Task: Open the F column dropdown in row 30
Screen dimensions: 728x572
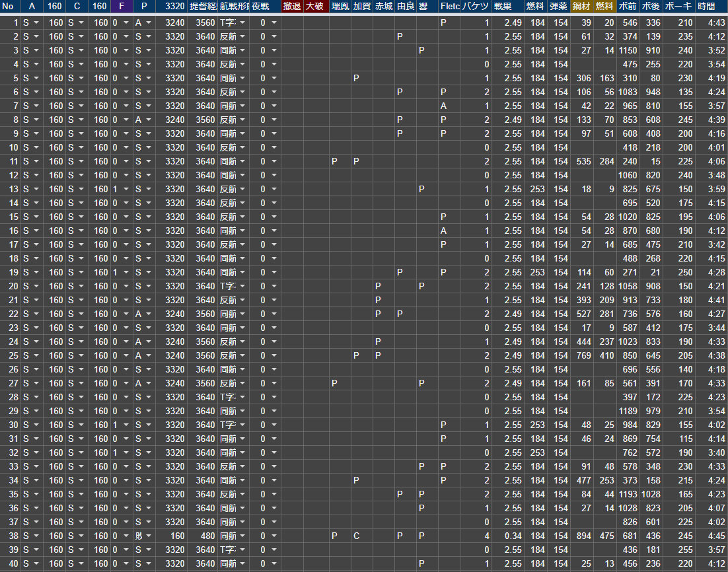Action: (x=126, y=425)
